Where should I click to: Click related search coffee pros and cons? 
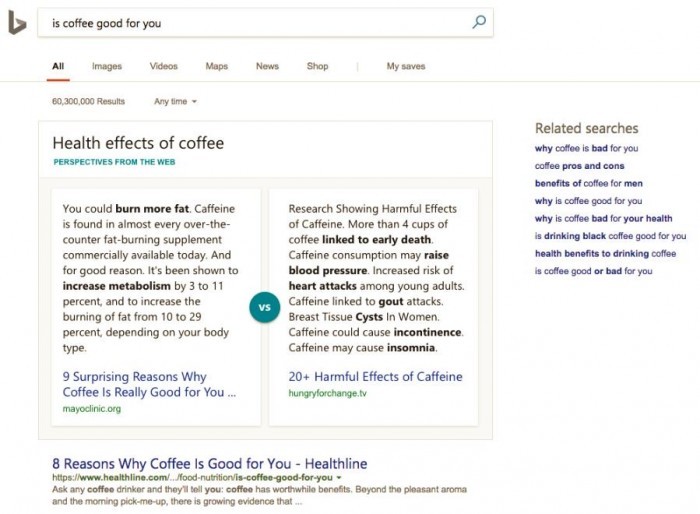coord(579,166)
